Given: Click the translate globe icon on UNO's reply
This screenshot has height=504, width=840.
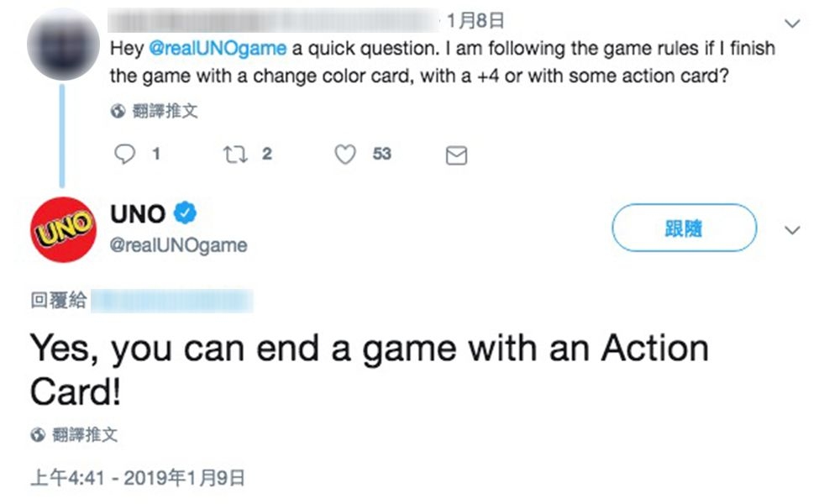Looking at the screenshot, I should point(38,433).
